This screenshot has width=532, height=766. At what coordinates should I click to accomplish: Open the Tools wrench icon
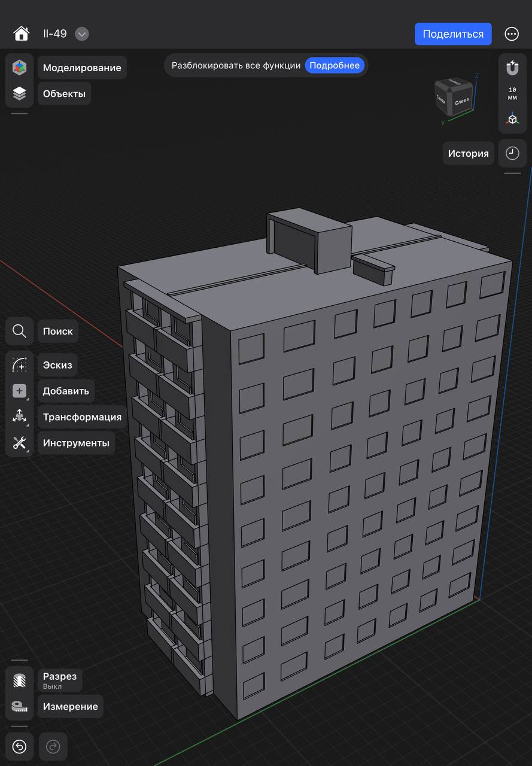tap(19, 443)
